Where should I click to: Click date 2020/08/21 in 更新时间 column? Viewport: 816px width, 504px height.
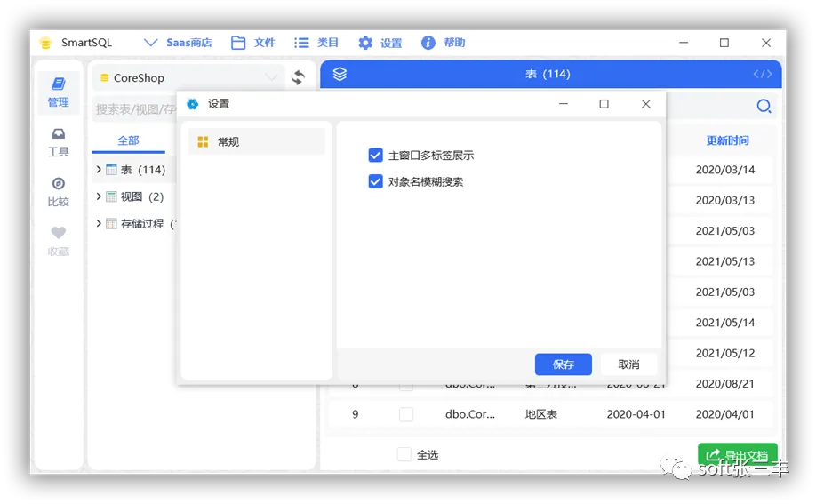pos(725,384)
